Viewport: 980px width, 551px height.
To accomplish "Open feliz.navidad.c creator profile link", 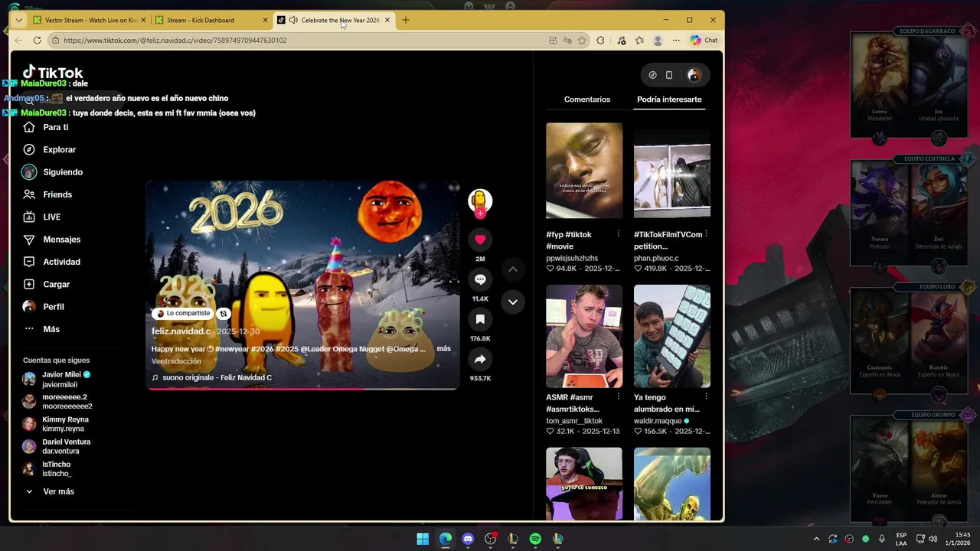I will pyautogui.click(x=181, y=331).
